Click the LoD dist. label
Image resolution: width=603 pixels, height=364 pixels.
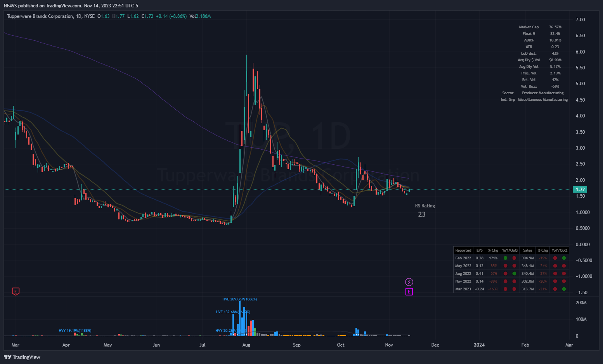point(528,53)
